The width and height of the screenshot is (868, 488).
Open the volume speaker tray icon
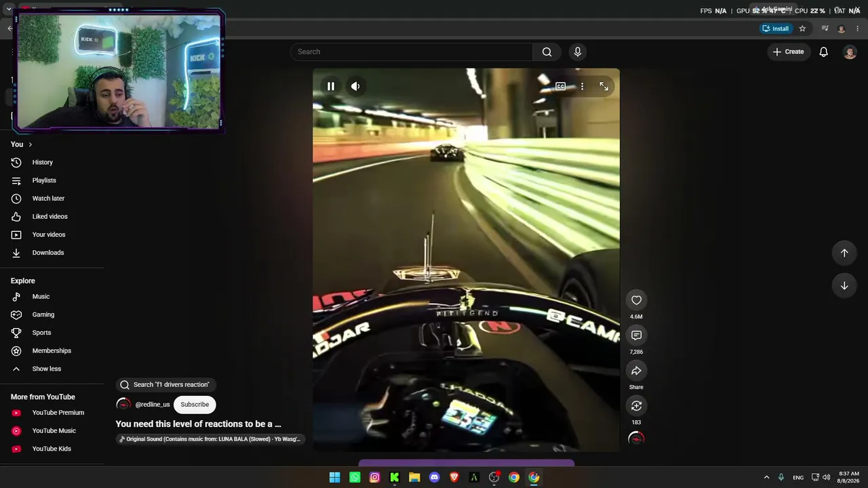point(826,477)
